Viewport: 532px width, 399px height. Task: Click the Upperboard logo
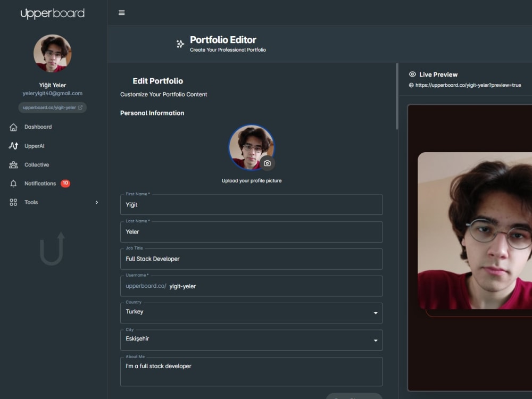[x=53, y=13]
